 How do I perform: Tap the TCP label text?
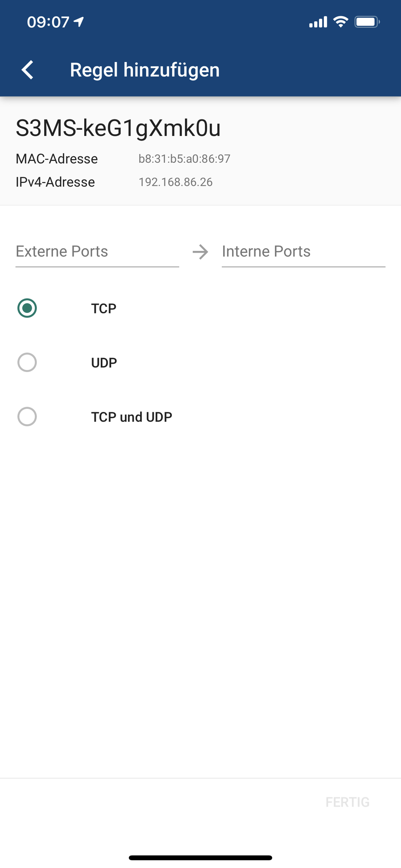[x=104, y=309]
